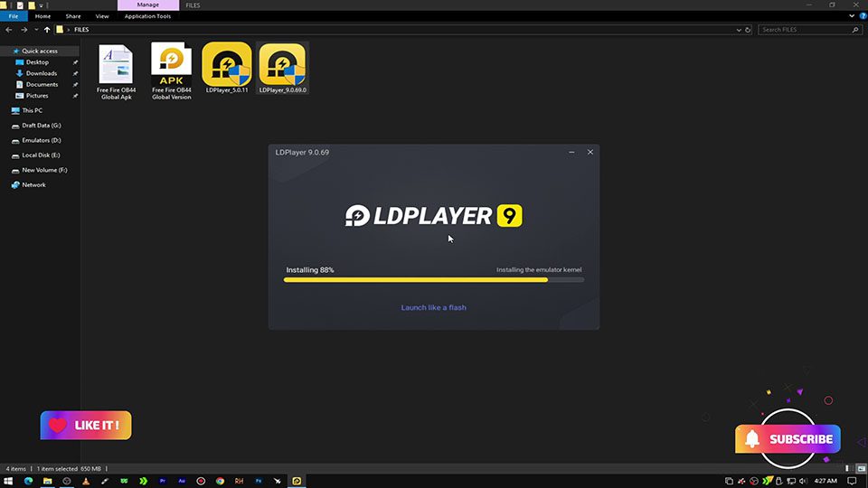This screenshot has height=488, width=868.
Task: Select This PC in navigation pane
Action: point(33,110)
